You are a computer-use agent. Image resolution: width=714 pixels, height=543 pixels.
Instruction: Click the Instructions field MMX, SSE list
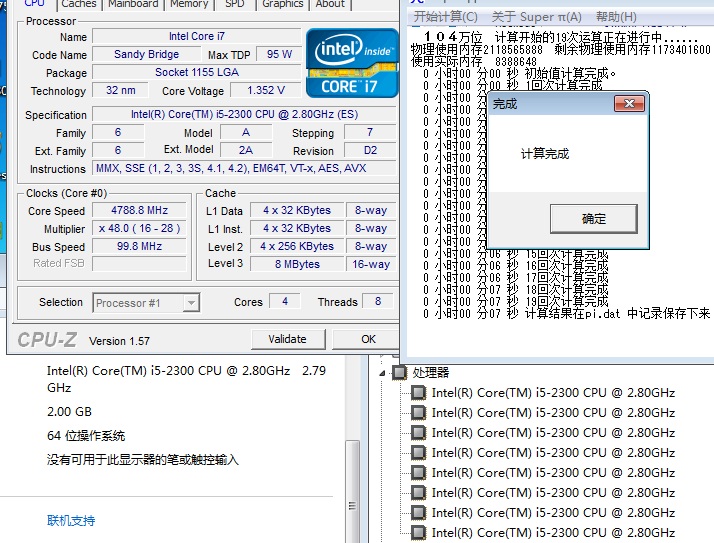coord(244,168)
